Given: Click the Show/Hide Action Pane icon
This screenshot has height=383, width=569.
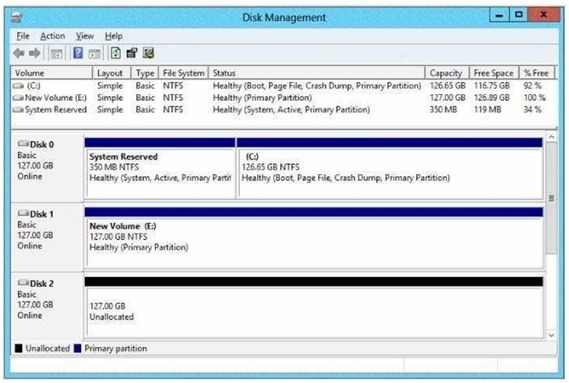Looking at the screenshot, I should click(94, 54).
